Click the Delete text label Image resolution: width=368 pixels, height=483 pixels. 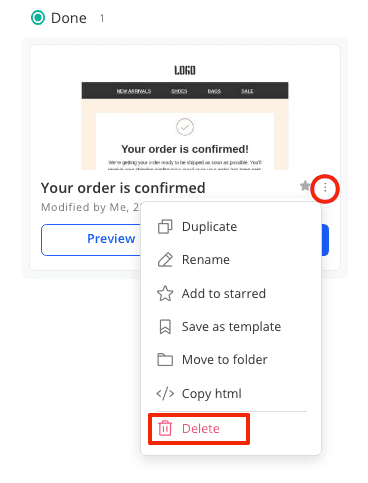click(x=201, y=428)
